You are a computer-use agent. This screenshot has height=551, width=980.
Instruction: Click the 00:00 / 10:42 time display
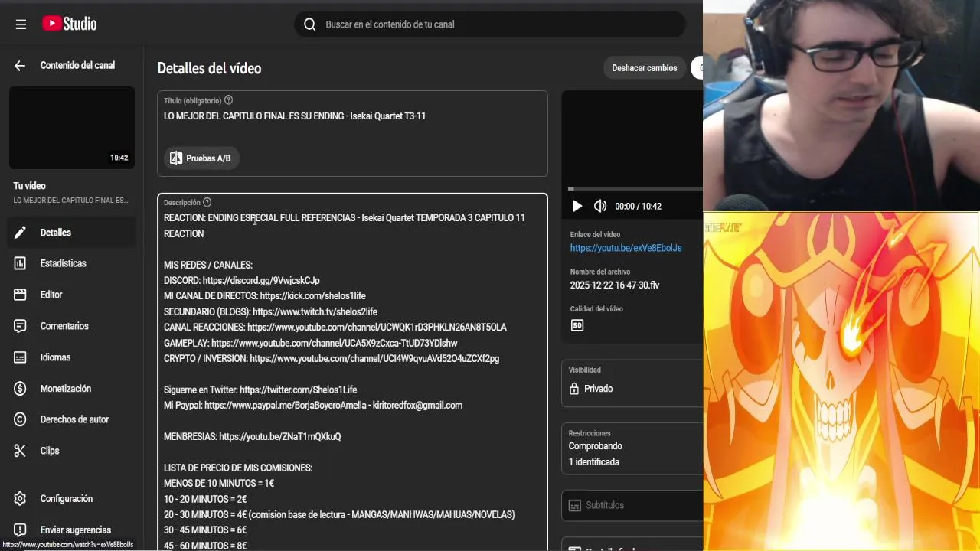(x=638, y=207)
